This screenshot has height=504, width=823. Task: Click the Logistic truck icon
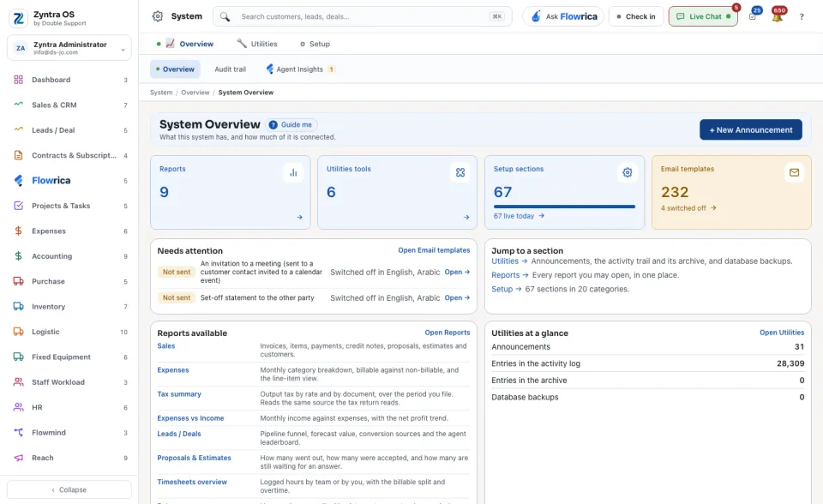(x=18, y=332)
